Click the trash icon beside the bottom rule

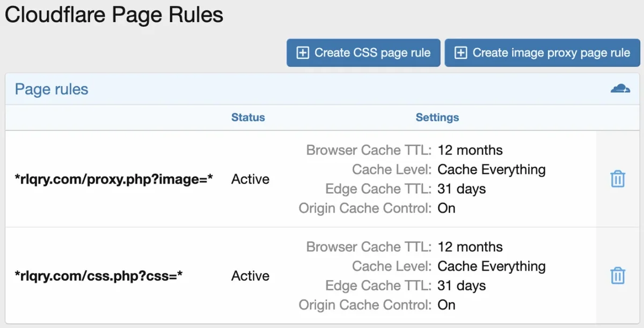tap(617, 275)
